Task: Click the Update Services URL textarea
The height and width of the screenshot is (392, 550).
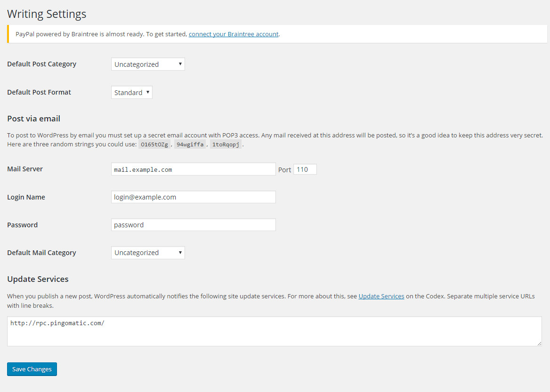Action: click(275, 331)
